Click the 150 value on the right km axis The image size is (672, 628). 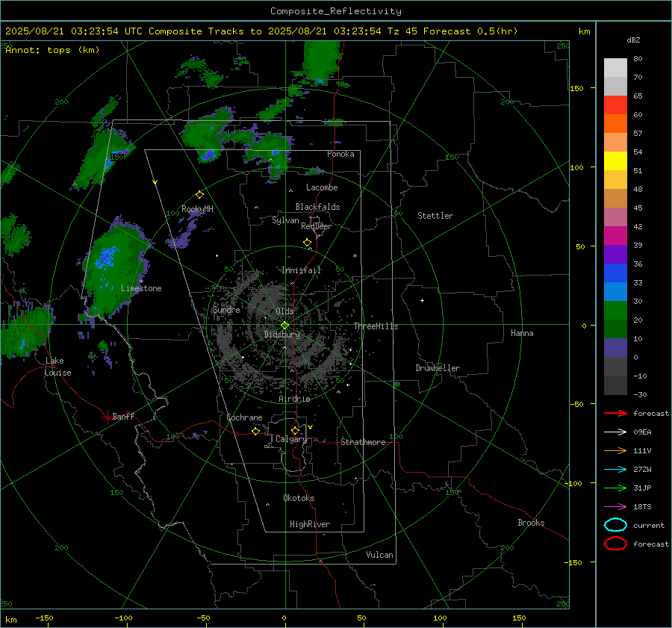(x=576, y=88)
